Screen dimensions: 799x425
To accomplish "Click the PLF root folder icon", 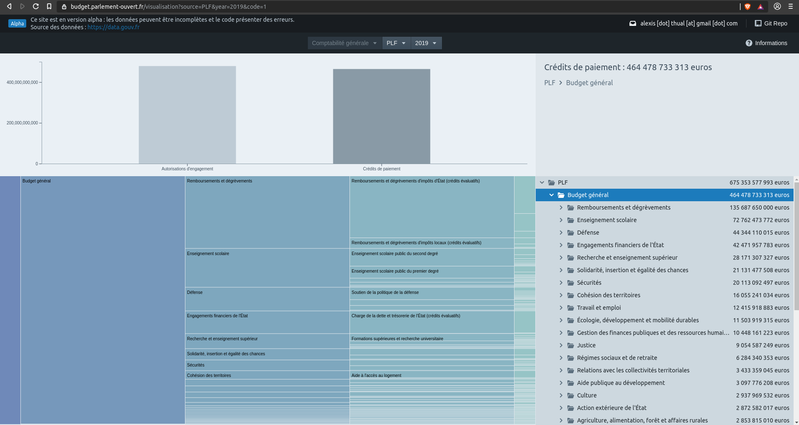I will (x=551, y=182).
